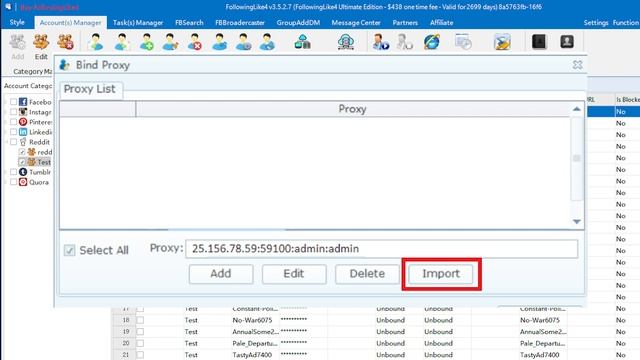Image resolution: width=640 pixels, height=360 pixels.
Task: Check the Pinterest category checkbox
Action: [13, 122]
